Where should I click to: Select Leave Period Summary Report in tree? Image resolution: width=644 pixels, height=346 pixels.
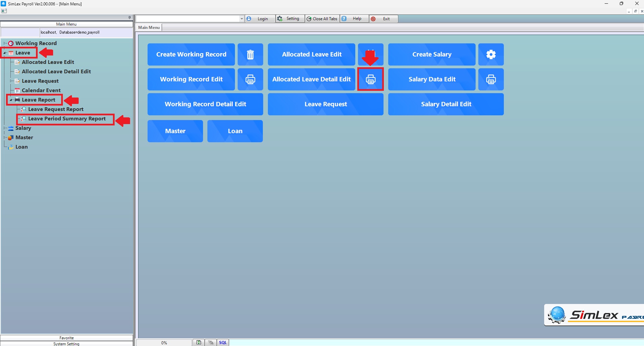click(x=67, y=119)
